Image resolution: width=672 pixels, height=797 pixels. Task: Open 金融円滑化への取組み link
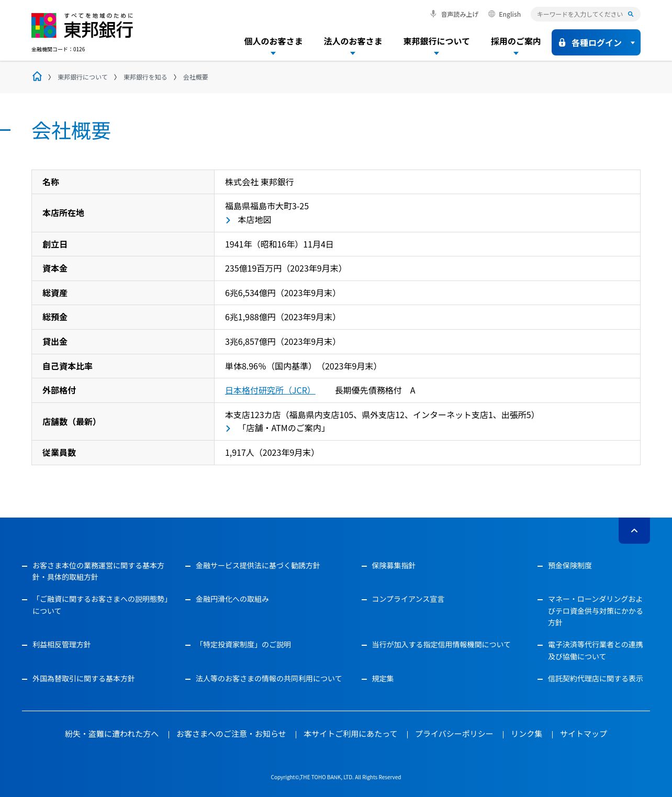coord(232,599)
